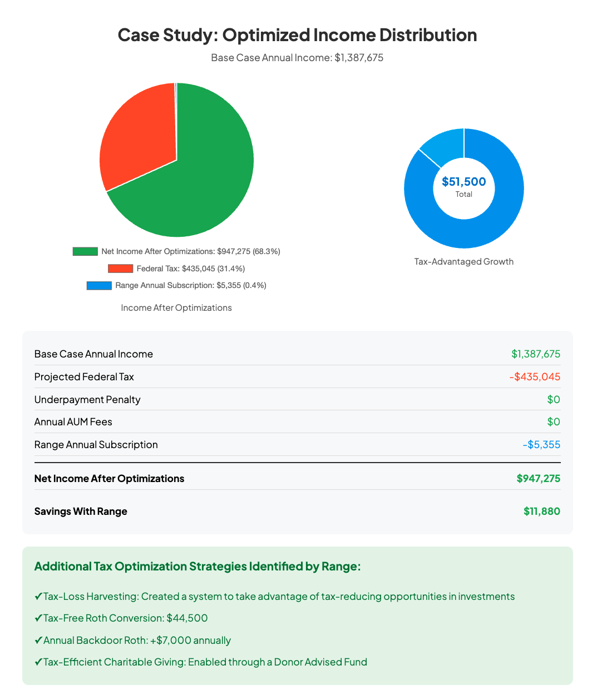
Task: Click the 'Income After Optimizations' chart caption
Action: click(x=176, y=307)
